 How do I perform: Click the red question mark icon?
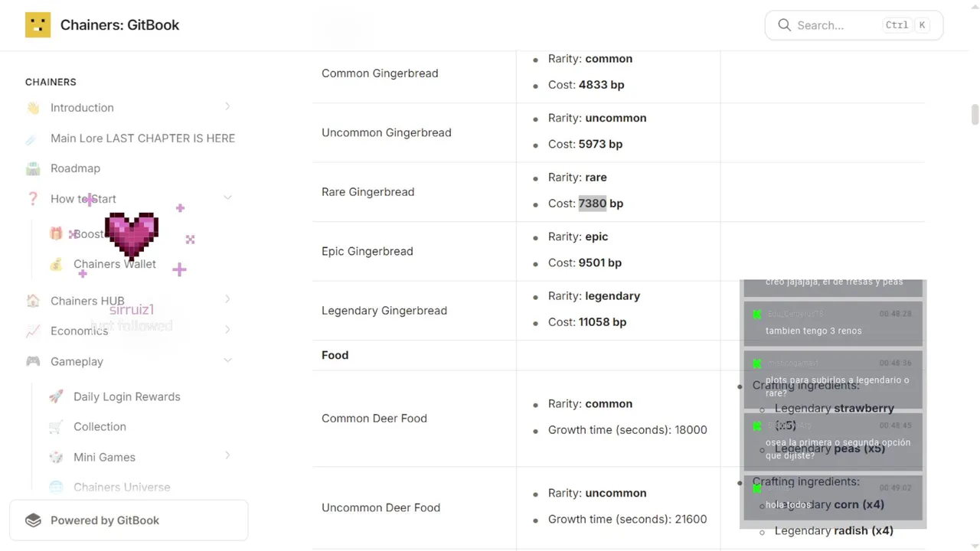pyautogui.click(x=33, y=199)
